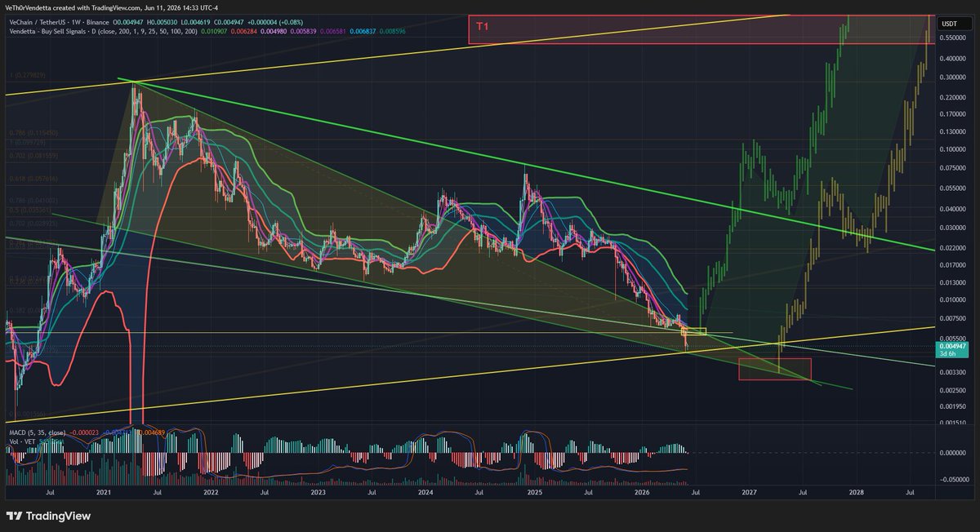Click the 0.002500 price axis label
This screenshot has height=532, width=980.
953,390
